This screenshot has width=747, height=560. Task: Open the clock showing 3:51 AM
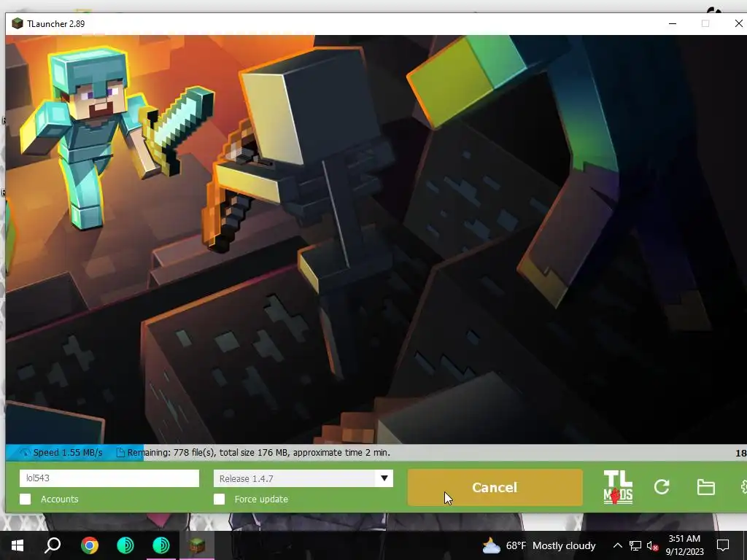[x=684, y=545]
